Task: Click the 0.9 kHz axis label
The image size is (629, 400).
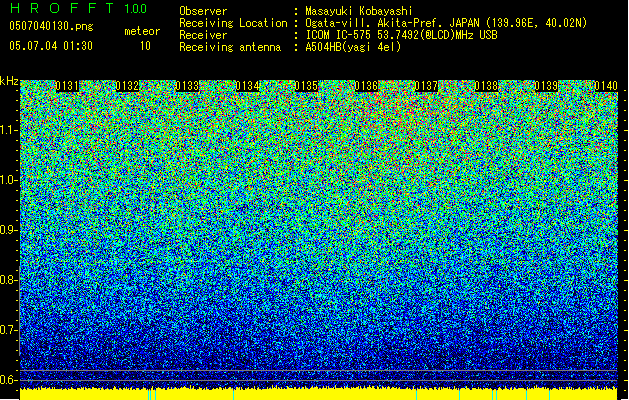Action: [x=9, y=230]
